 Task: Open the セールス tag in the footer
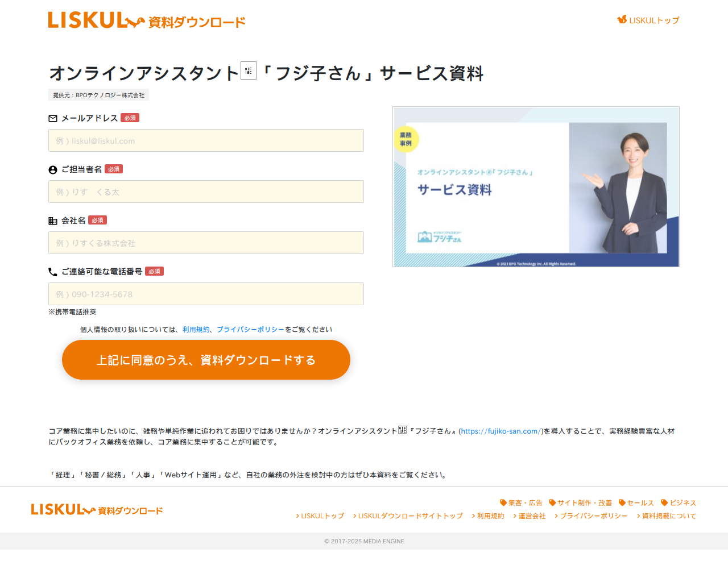(x=640, y=503)
